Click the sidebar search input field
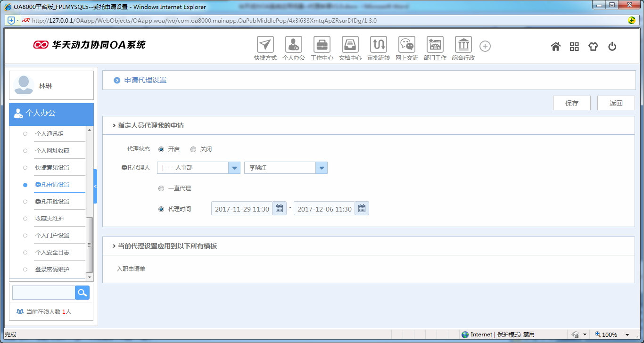644x343 pixels. [x=43, y=293]
